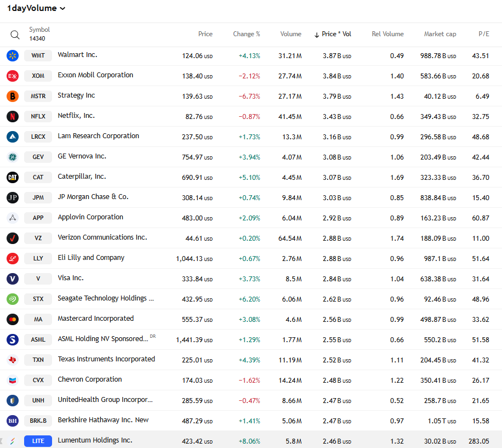Click Walmart price 124.06 USD
The height and width of the screenshot is (448, 502).
(x=197, y=56)
